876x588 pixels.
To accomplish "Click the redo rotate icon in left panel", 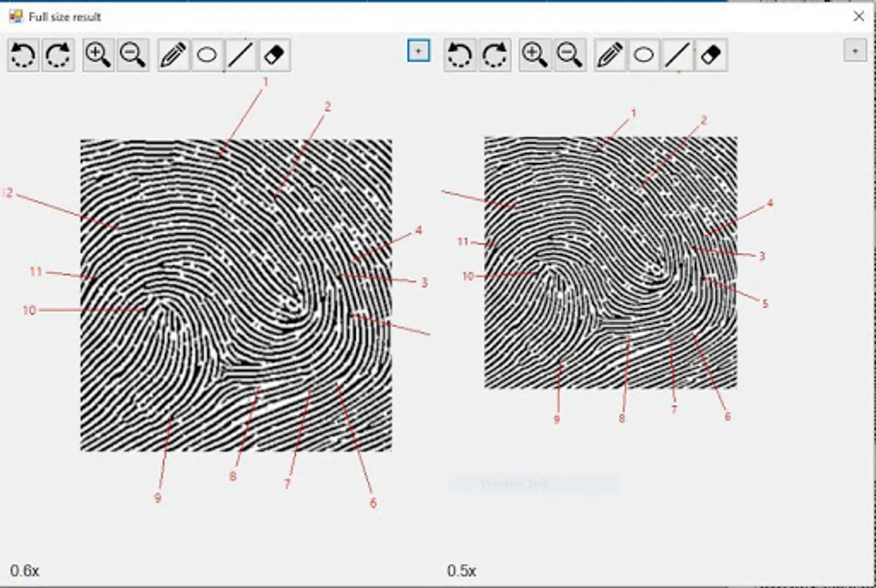I will point(58,55).
